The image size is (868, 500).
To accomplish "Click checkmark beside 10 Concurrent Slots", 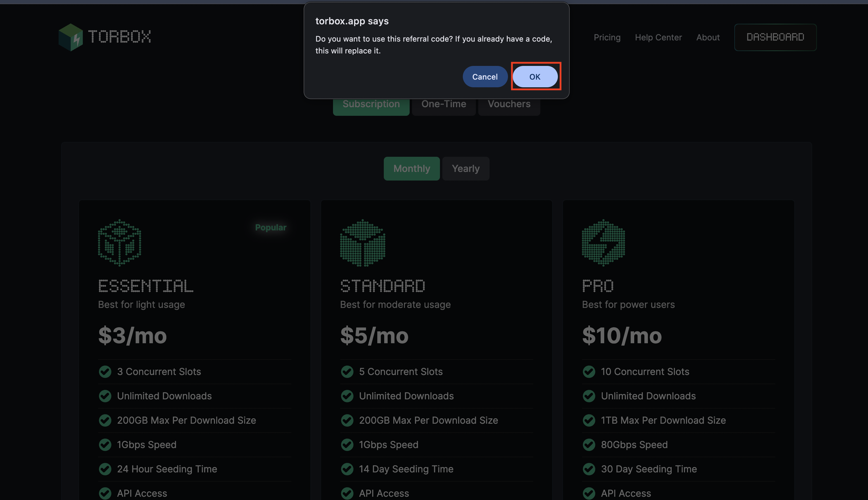I will pyautogui.click(x=589, y=371).
